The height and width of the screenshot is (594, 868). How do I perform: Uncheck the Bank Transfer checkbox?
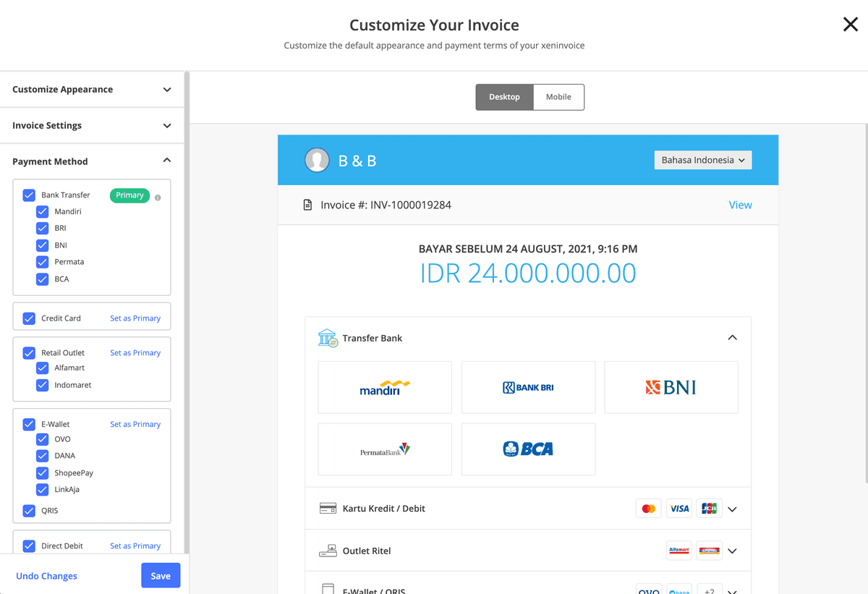pos(29,195)
